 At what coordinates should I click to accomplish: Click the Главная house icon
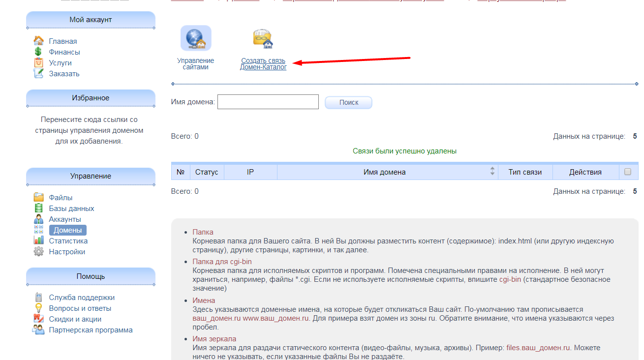[38, 41]
